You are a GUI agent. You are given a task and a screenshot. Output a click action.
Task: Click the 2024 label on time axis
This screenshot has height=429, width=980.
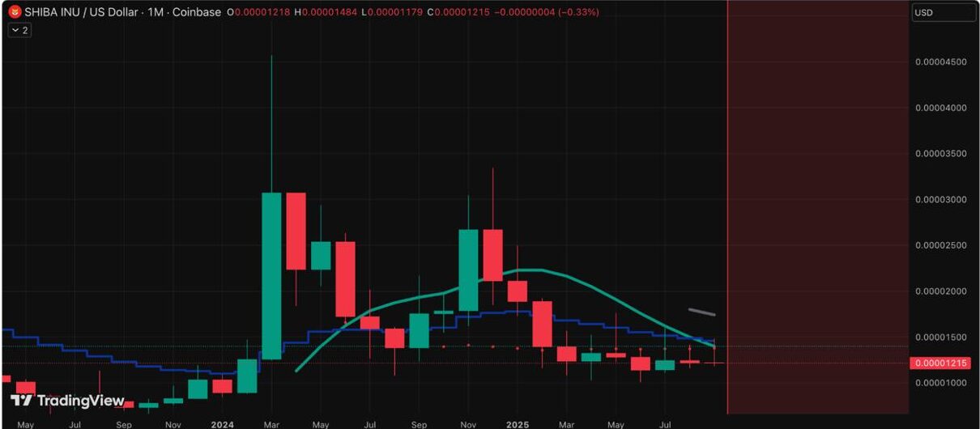pyautogui.click(x=222, y=424)
